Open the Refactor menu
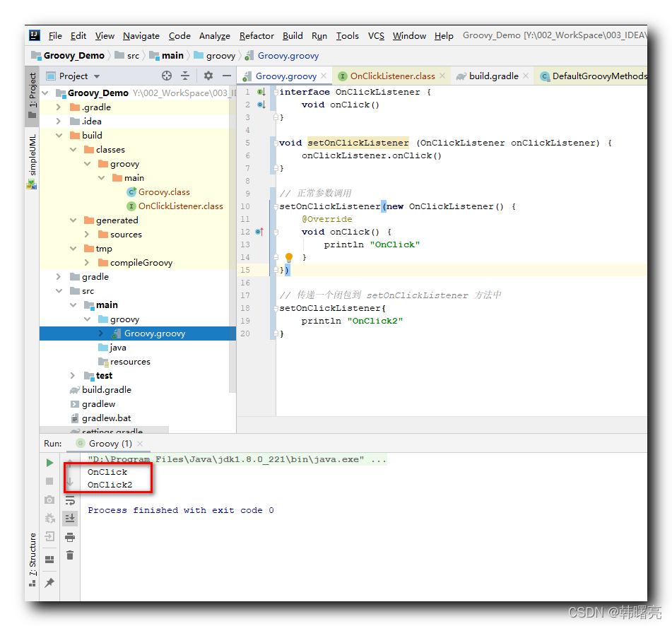 pyautogui.click(x=257, y=36)
